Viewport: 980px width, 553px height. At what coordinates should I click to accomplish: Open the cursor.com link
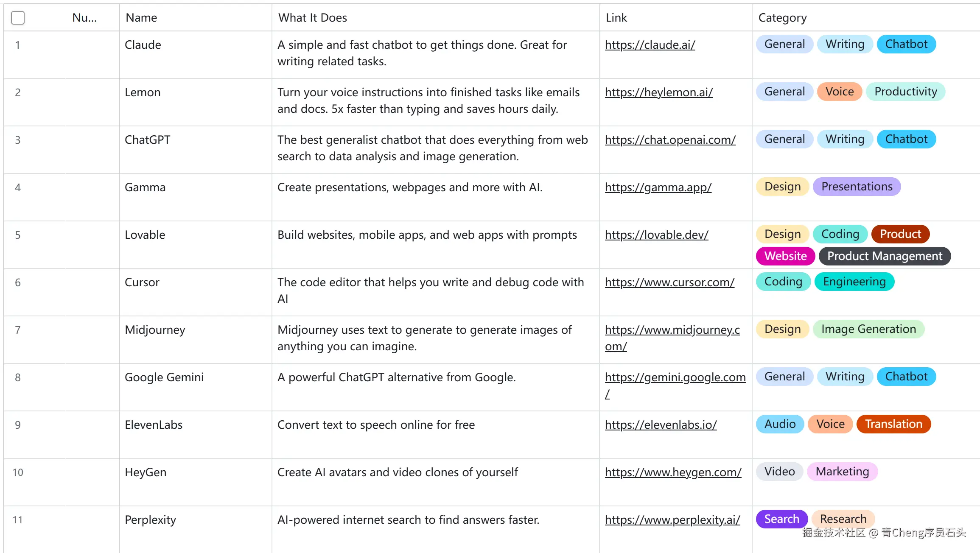click(669, 282)
